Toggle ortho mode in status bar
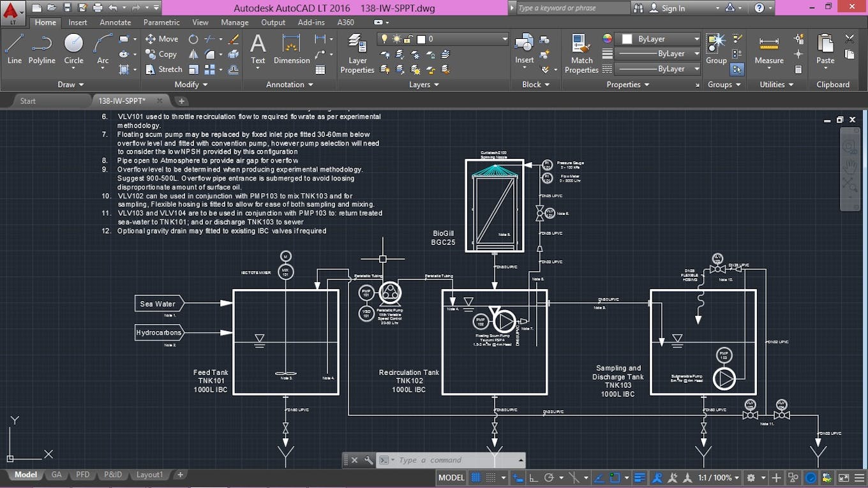This screenshot has height=488, width=868. [x=533, y=478]
